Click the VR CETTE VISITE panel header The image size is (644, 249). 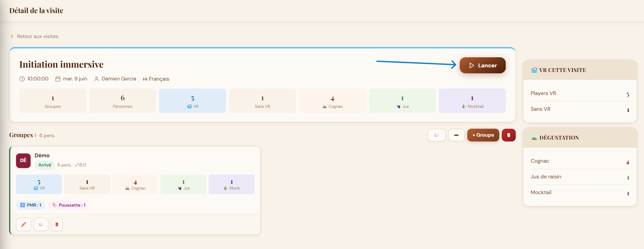click(x=580, y=70)
